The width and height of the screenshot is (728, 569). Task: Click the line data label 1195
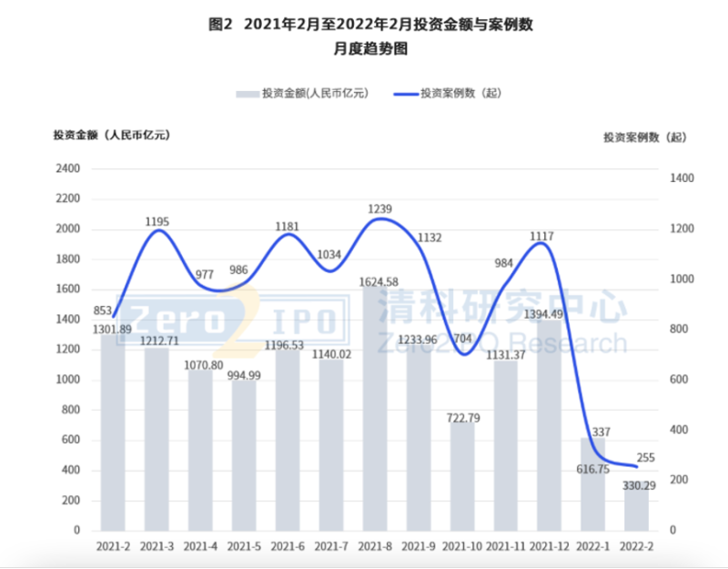click(157, 221)
